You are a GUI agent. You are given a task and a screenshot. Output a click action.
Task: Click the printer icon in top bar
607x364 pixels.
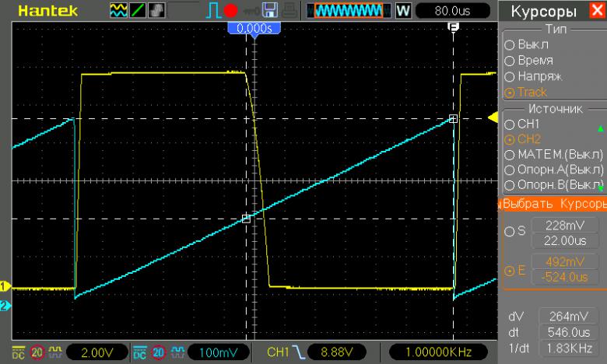pyautogui.click(x=289, y=12)
